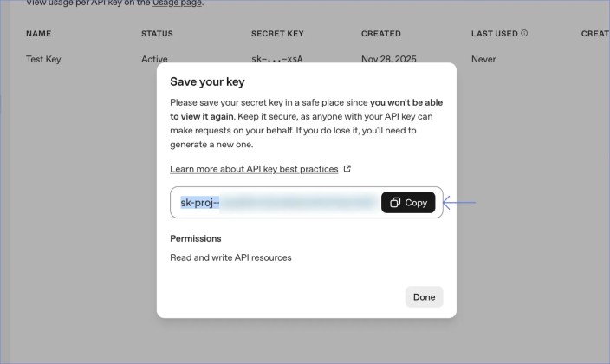Click the masked sk-...-xsA key value
This screenshot has height=364, width=610.
(276, 60)
